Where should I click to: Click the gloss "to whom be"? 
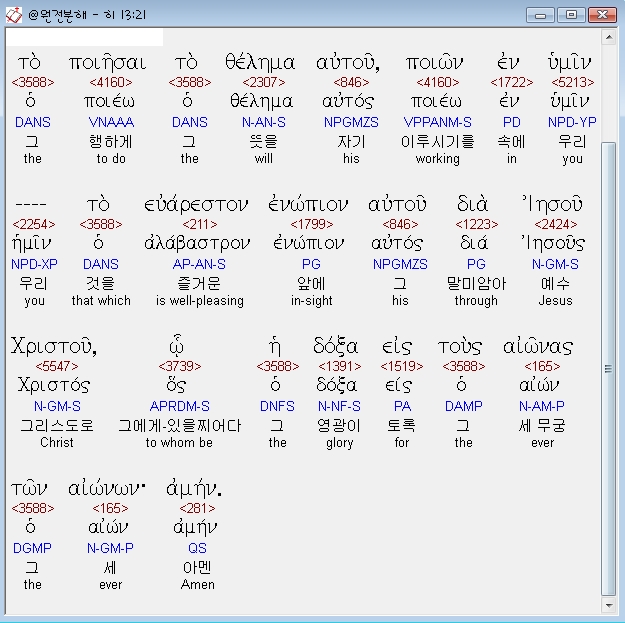(x=179, y=442)
